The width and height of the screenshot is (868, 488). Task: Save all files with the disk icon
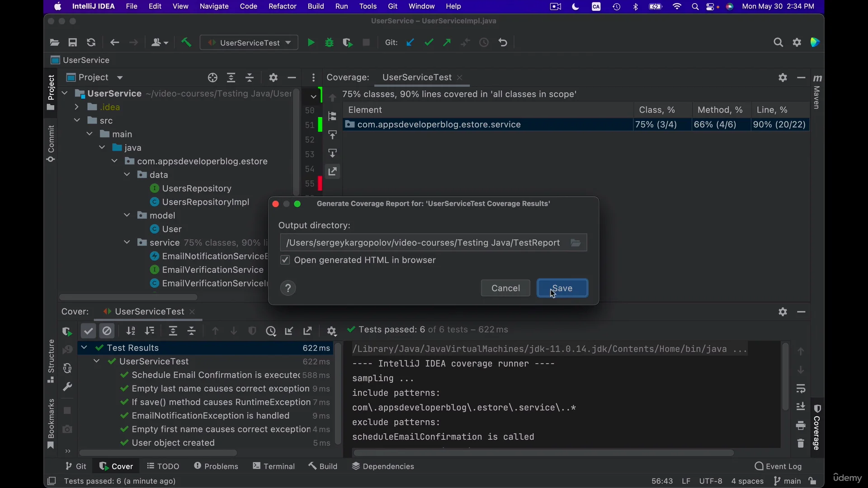(x=73, y=42)
